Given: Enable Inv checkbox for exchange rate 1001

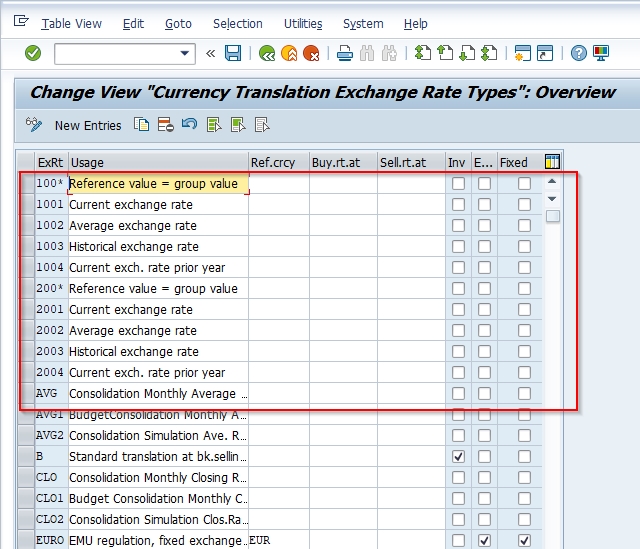Looking at the screenshot, I should click(x=458, y=204).
